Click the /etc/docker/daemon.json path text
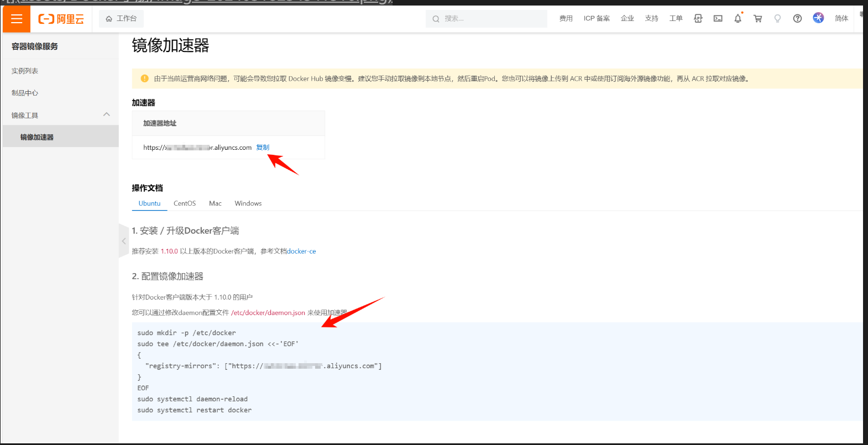868x445 pixels. coord(268,313)
